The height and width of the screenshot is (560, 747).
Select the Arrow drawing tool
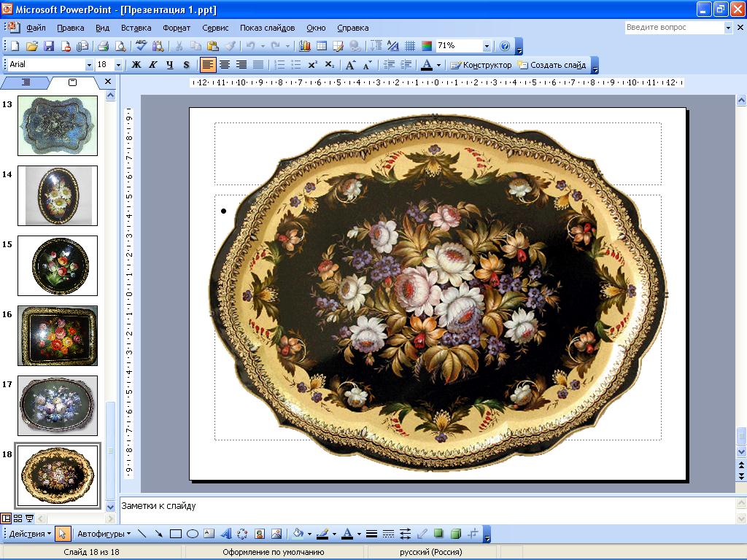coord(158,534)
